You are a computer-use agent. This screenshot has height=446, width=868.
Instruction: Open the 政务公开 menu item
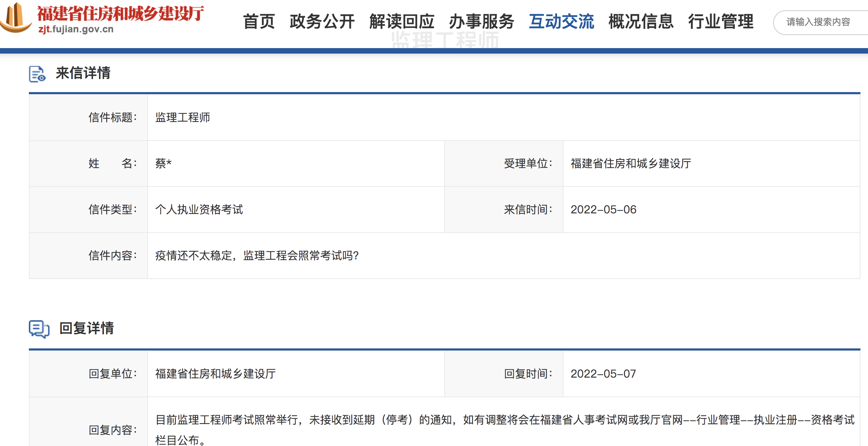tap(321, 21)
